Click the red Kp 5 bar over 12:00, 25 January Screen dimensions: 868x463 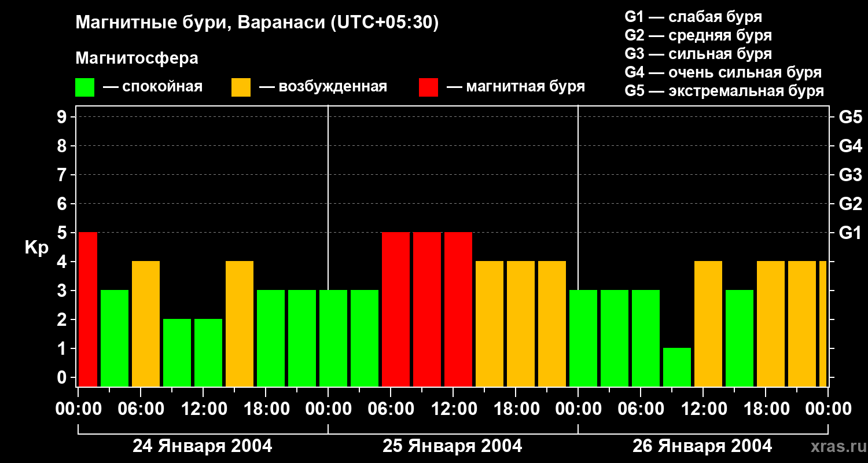pos(458,309)
